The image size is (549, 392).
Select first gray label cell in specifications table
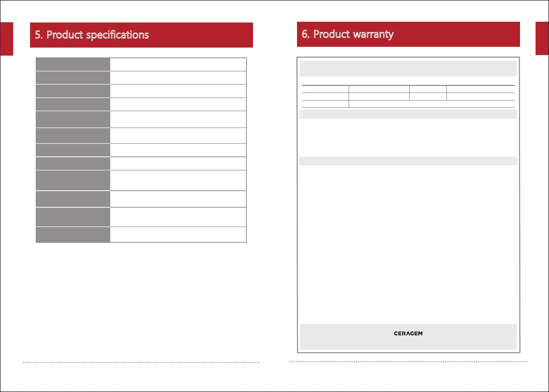73,64
